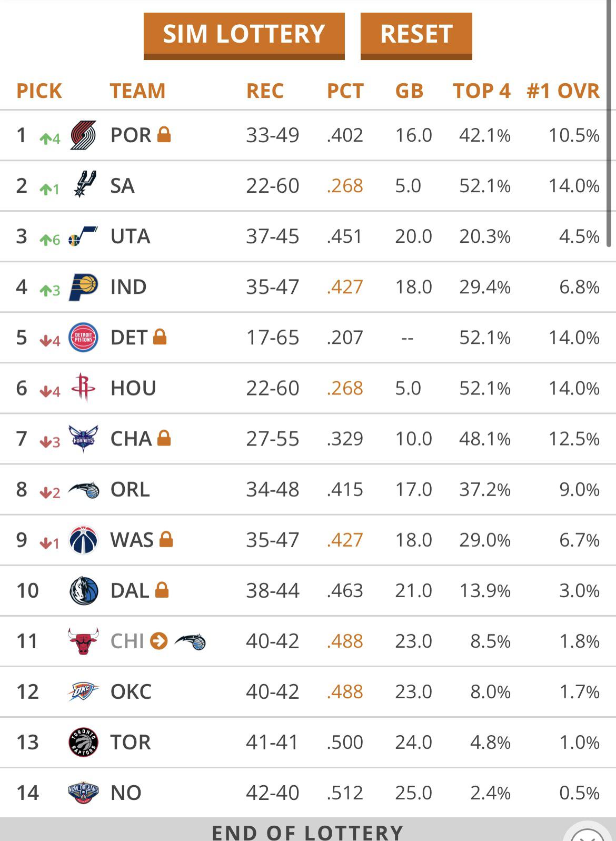The image size is (616, 841).
Task: Sort by the TOP 4 column header
Action: point(481,91)
